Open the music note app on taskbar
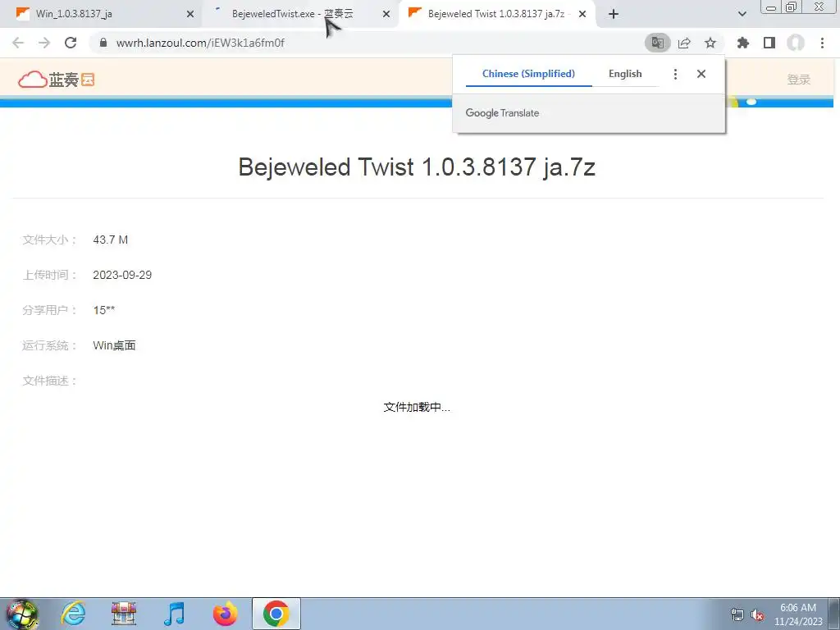The width and height of the screenshot is (840, 630). click(174, 614)
